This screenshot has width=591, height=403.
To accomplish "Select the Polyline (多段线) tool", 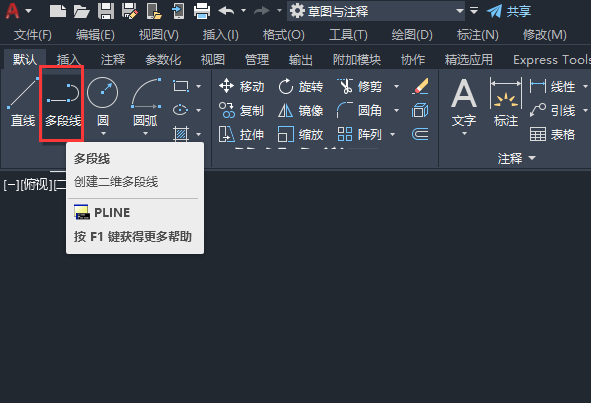I will point(62,102).
